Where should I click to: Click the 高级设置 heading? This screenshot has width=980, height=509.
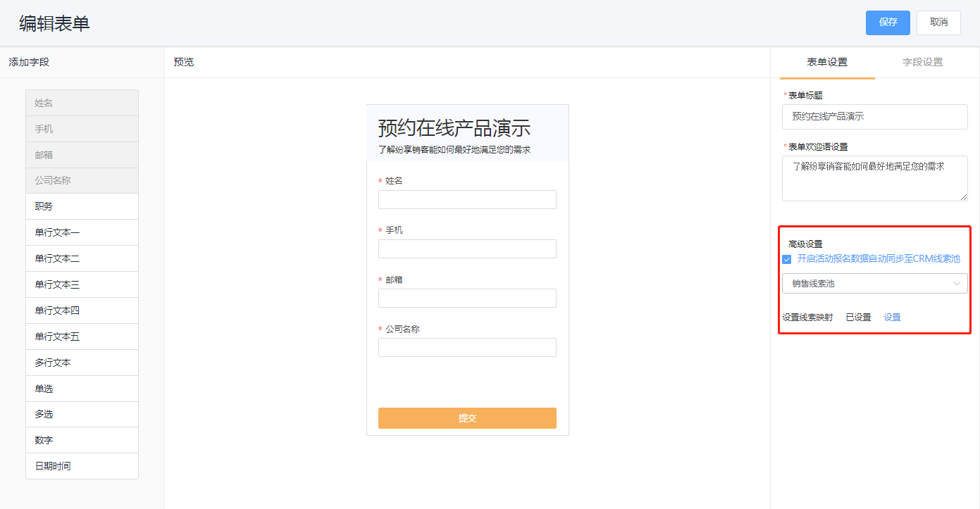[x=805, y=244]
